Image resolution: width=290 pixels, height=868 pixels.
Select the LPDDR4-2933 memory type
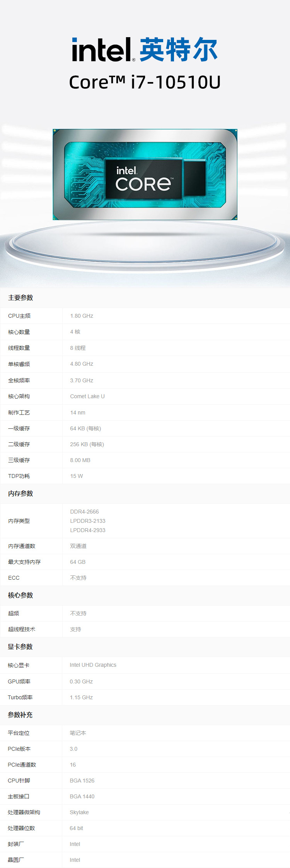click(x=88, y=530)
